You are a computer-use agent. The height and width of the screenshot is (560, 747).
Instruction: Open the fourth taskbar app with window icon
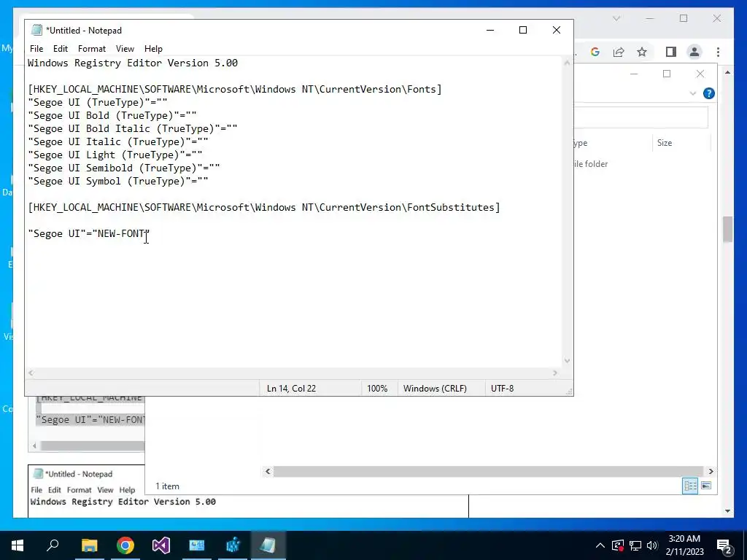197,545
